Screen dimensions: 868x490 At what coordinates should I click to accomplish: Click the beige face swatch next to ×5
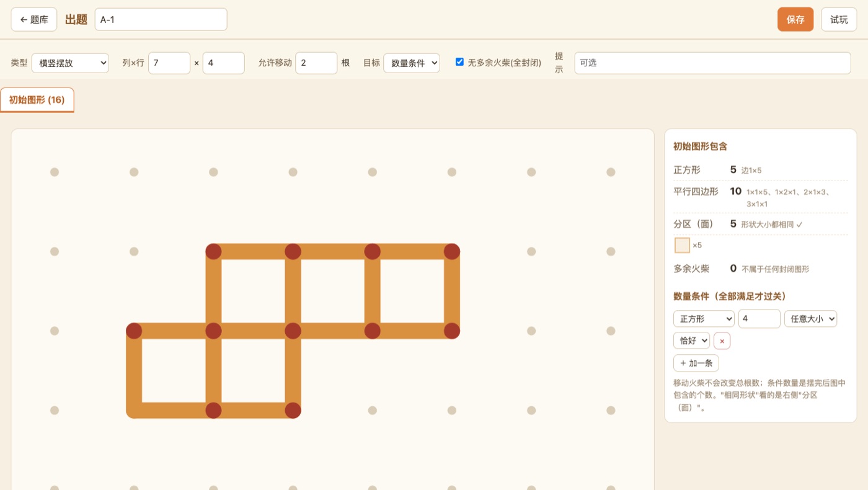point(682,245)
